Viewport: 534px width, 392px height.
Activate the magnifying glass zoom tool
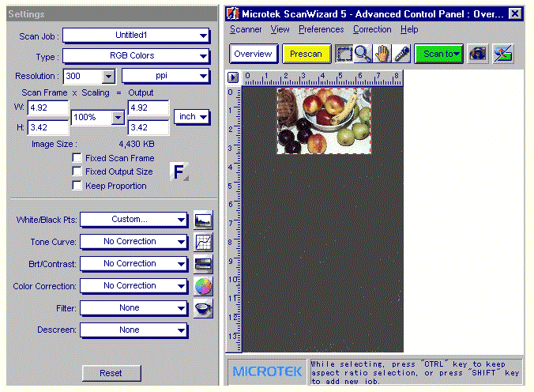(363, 54)
